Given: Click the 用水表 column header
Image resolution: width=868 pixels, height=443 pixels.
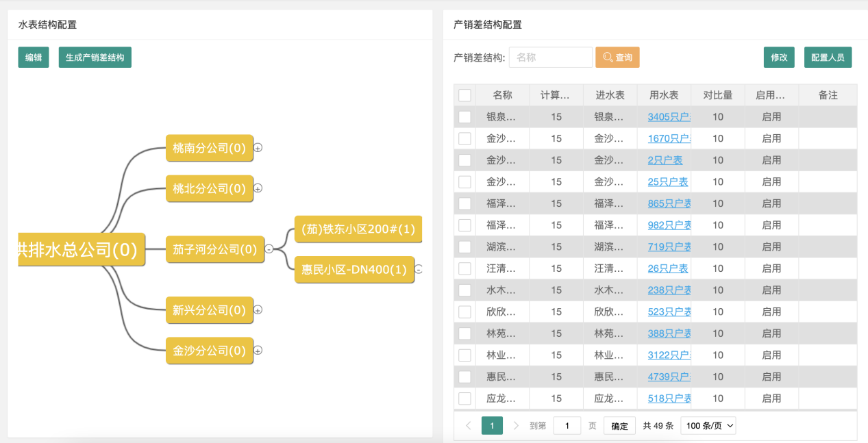Looking at the screenshot, I should click(x=664, y=95).
